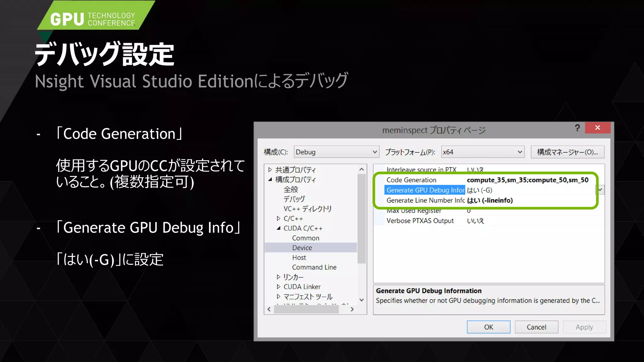Click the help question mark icon
This screenshot has height=362, width=644.
point(577,128)
